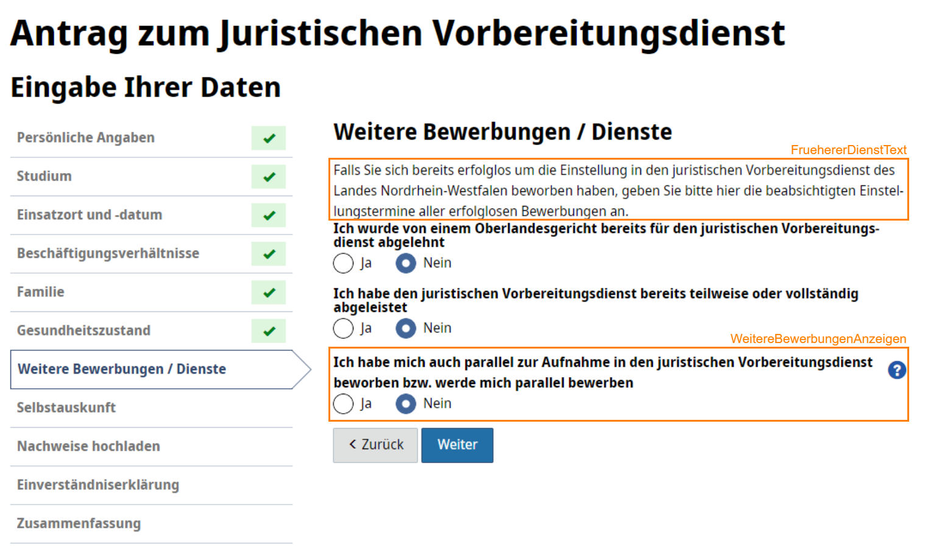Select Nein for parallel beworben question
Screen dimensions: 939x560
[406, 403]
